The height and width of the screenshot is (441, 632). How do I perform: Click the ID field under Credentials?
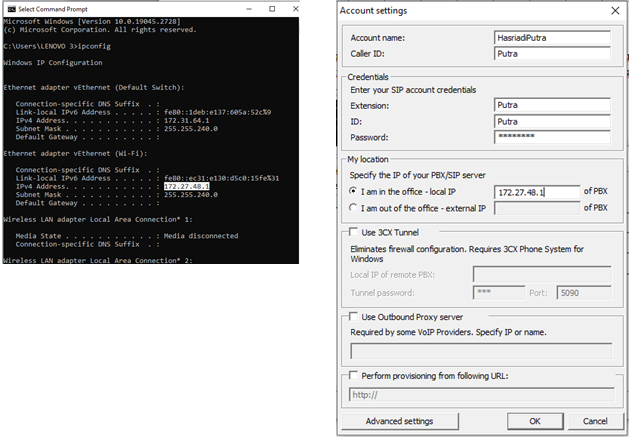pos(552,121)
